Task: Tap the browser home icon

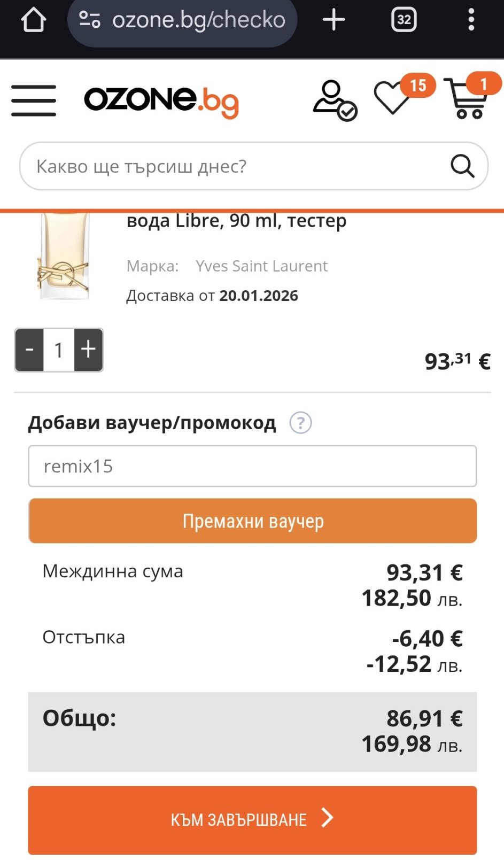Action: [33, 20]
